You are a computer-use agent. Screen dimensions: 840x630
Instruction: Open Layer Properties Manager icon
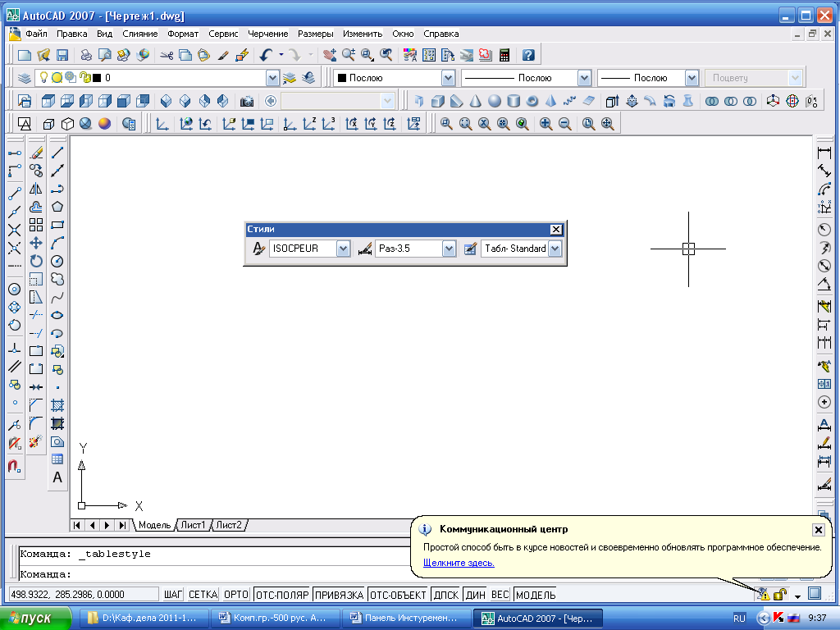click(x=24, y=78)
